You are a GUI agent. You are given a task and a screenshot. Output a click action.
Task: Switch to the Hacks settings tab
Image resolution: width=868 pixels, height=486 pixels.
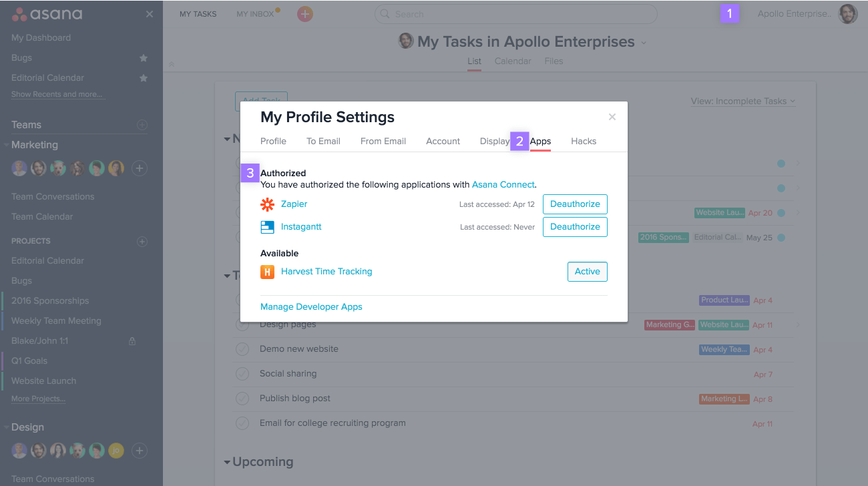click(x=584, y=142)
